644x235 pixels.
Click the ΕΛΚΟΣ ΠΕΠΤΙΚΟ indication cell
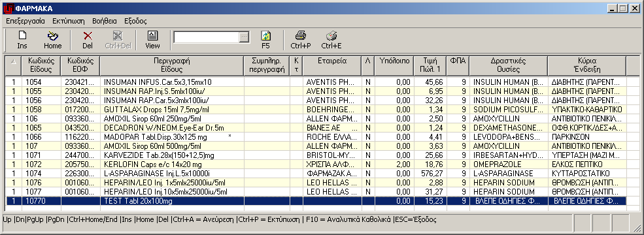587,164
